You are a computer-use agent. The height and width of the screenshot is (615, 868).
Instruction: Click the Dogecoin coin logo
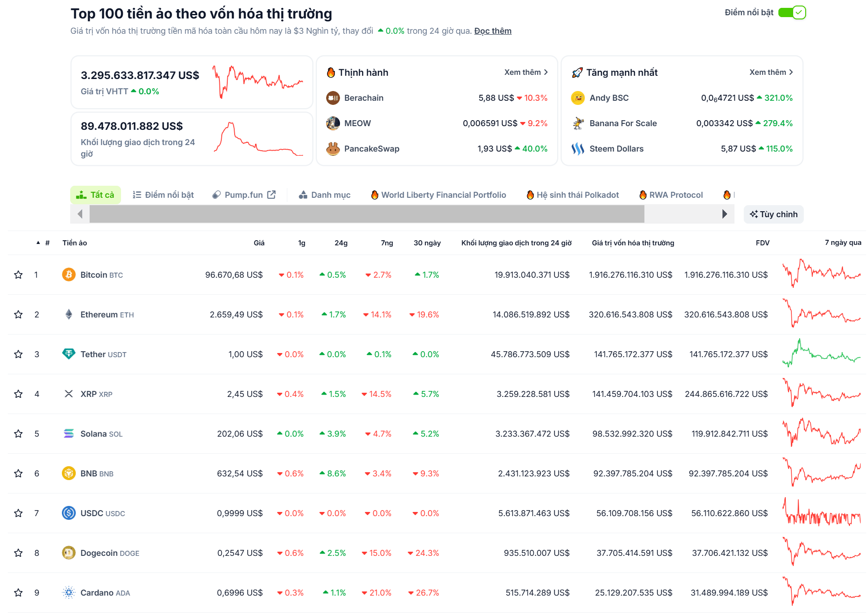click(x=69, y=553)
